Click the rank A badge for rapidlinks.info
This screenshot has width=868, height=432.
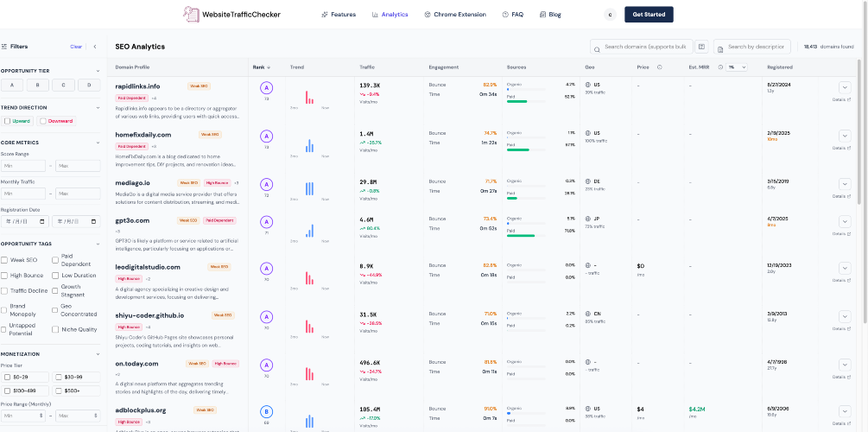pos(266,86)
